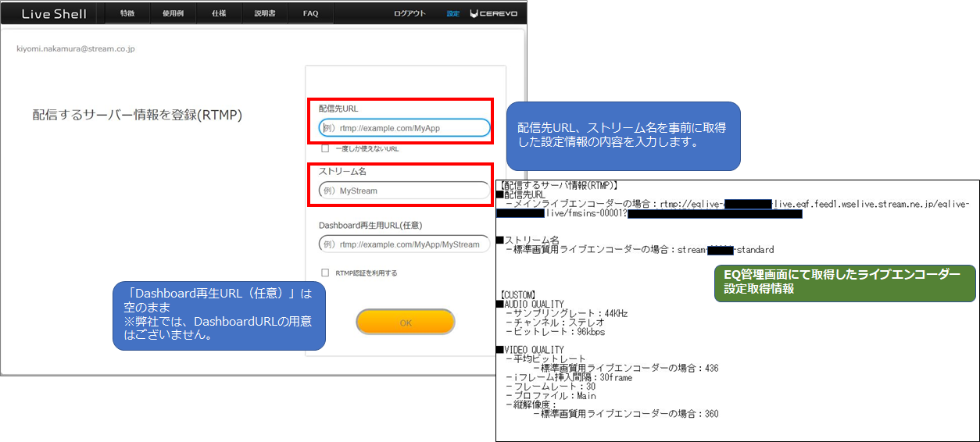Click the フレームレート：30 line
980x442 pixels.
(x=550, y=387)
